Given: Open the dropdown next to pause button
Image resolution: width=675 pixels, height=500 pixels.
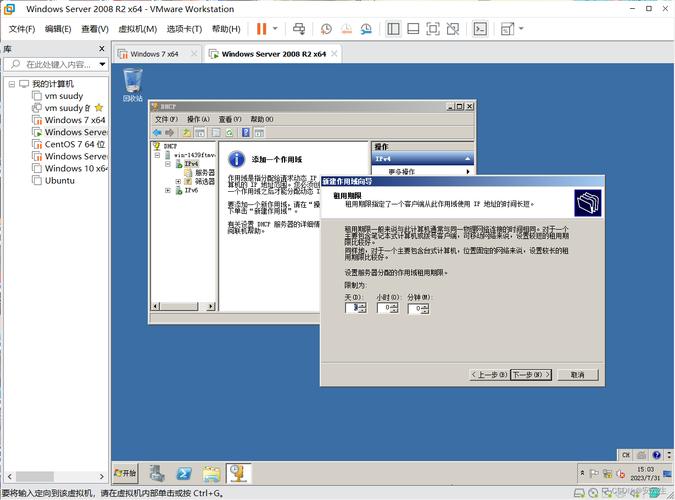Looking at the screenshot, I should [276, 29].
